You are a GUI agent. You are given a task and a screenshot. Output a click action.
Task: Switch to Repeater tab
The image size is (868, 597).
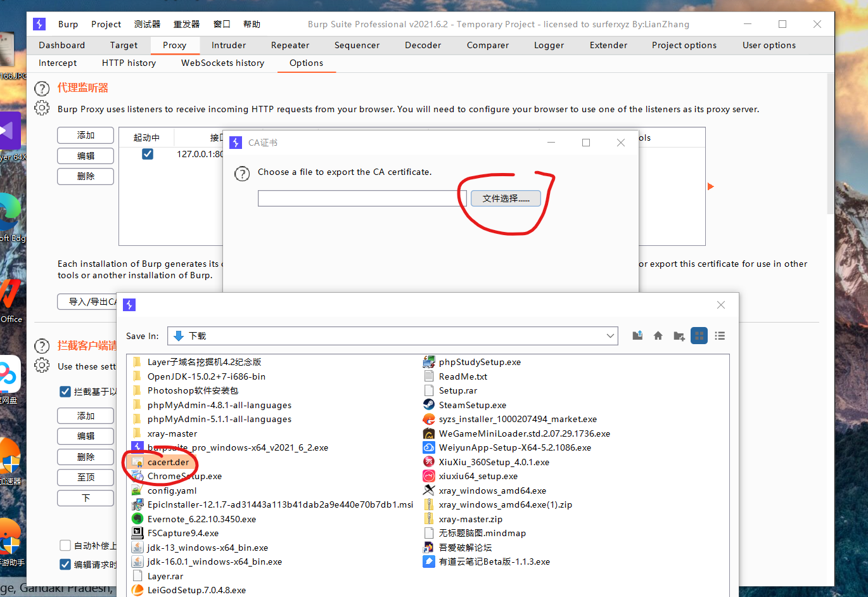pyautogui.click(x=290, y=45)
